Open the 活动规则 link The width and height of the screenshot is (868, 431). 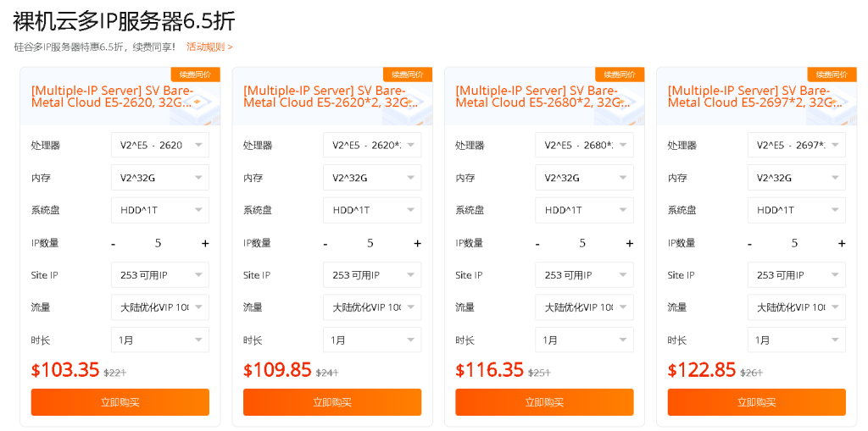pyautogui.click(x=209, y=47)
